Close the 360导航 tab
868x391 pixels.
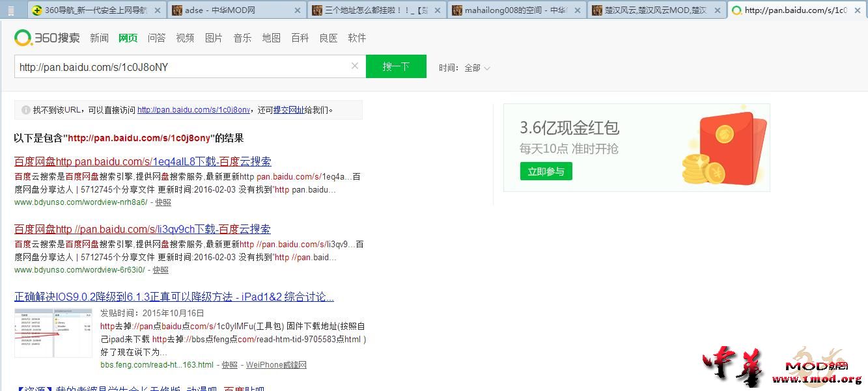158,10
